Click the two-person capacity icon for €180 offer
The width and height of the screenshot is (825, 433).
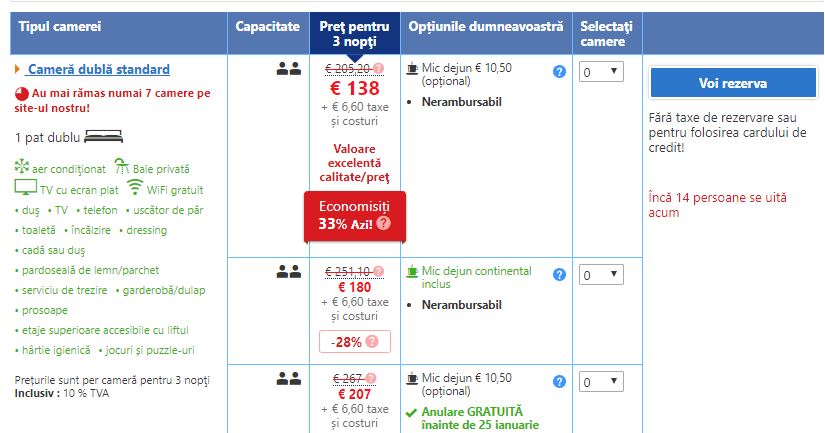(288, 271)
